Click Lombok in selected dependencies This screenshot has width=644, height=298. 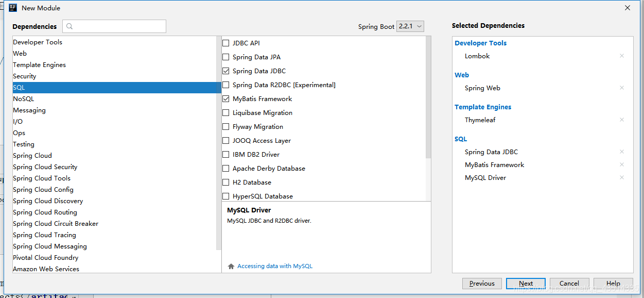477,56
